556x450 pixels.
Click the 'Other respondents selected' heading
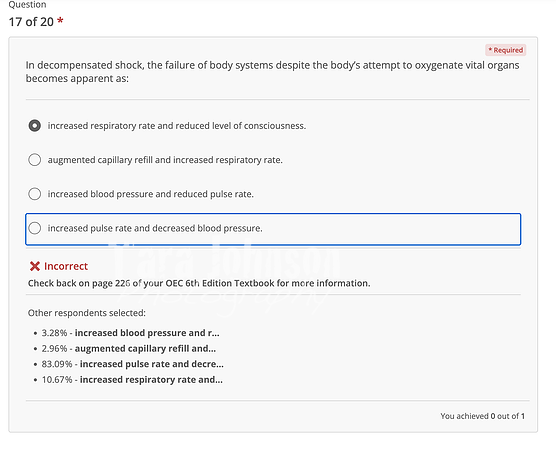point(87,313)
